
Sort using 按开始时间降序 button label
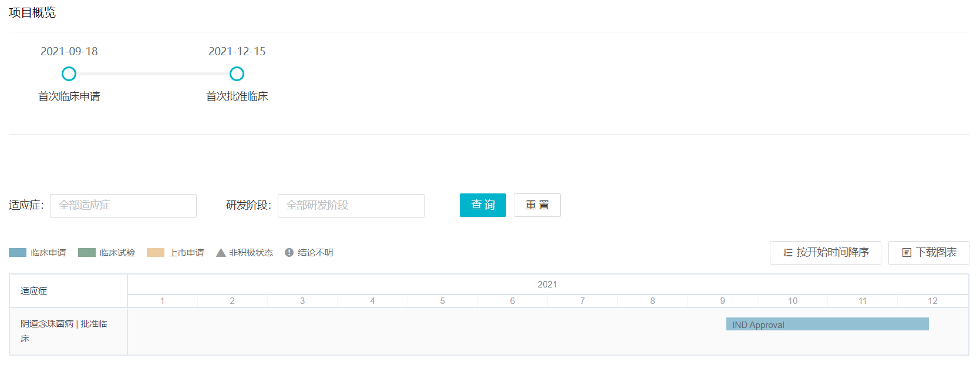tap(833, 253)
